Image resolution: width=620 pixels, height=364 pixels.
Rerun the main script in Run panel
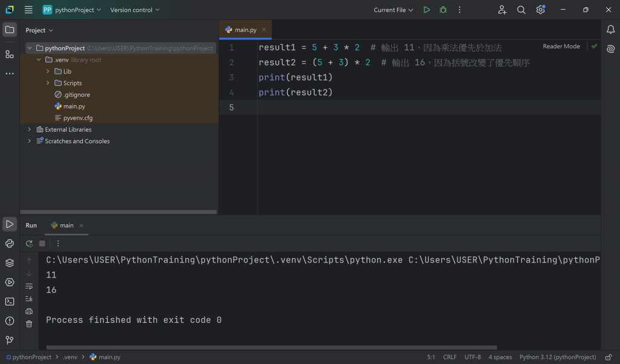click(29, 244)
